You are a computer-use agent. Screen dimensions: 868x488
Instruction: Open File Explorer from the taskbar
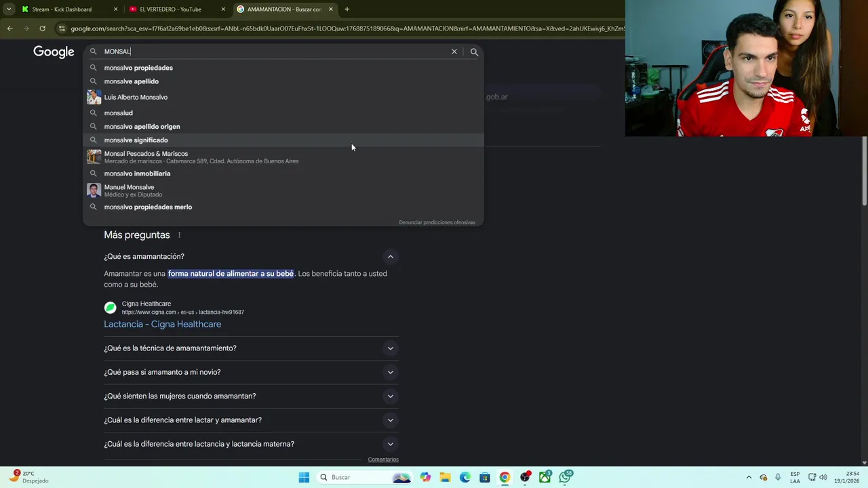(445, 477)
